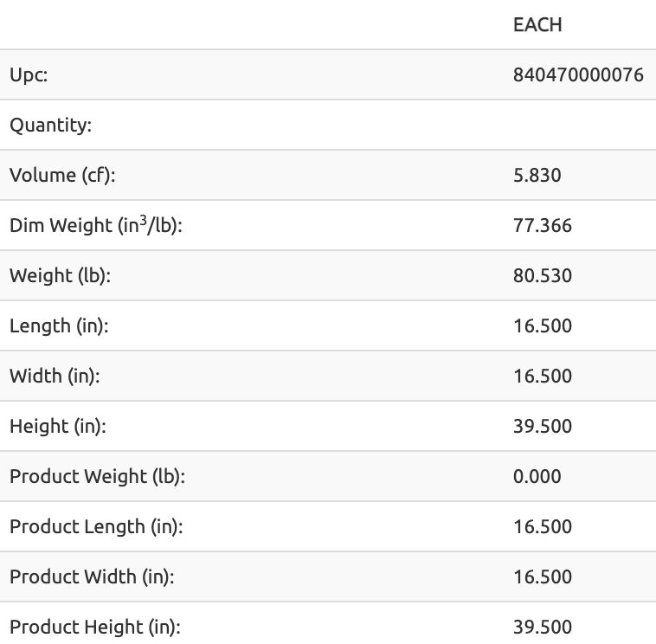Viewport: 656px width, 644px height.
Task: Click the Weight (lb): label
Action: click(x=60, y=276)
